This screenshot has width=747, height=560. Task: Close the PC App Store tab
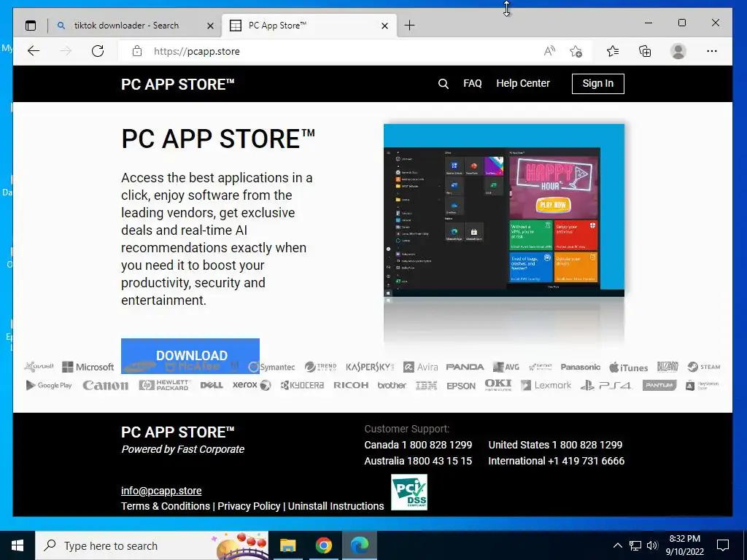pos(384,26)
